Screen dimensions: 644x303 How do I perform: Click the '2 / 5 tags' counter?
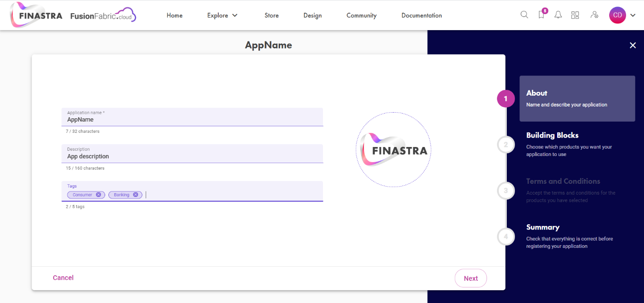75,207
